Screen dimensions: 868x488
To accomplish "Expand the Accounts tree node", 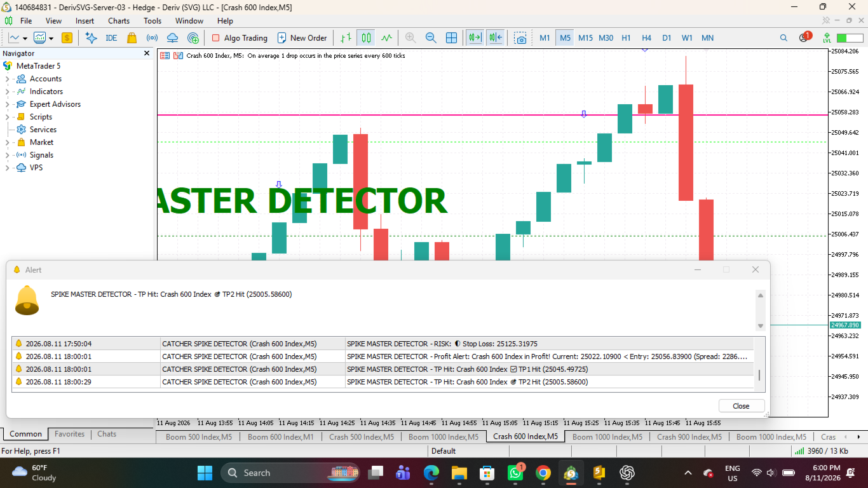I will (x=8, y=79).
